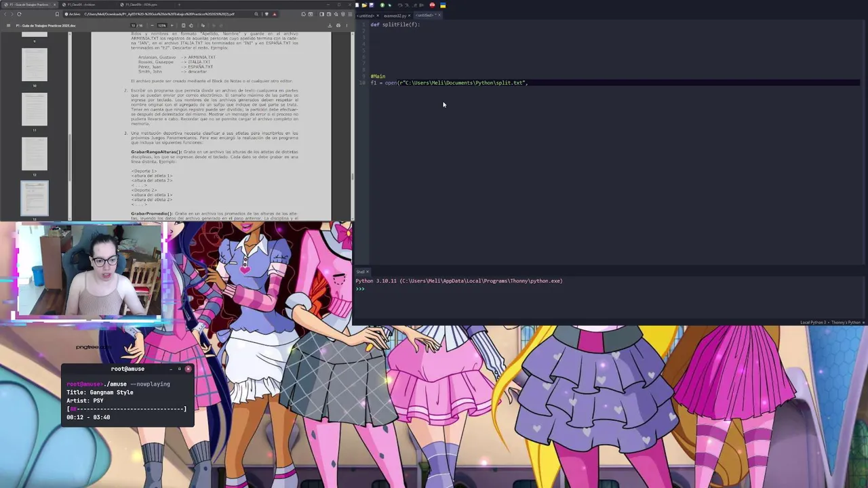
Task: Print the PDF with printer icon
Action: click(338, 25)
